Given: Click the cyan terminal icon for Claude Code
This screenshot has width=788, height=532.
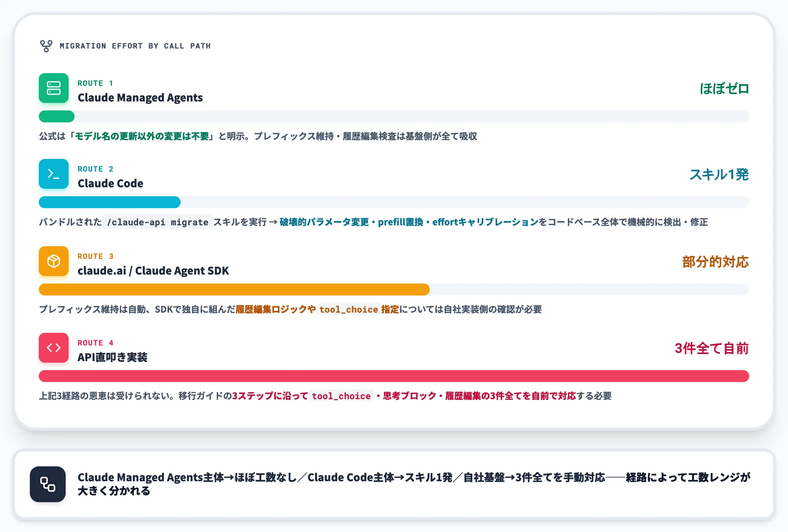Looking at the screenshot, I should (54, 174).
